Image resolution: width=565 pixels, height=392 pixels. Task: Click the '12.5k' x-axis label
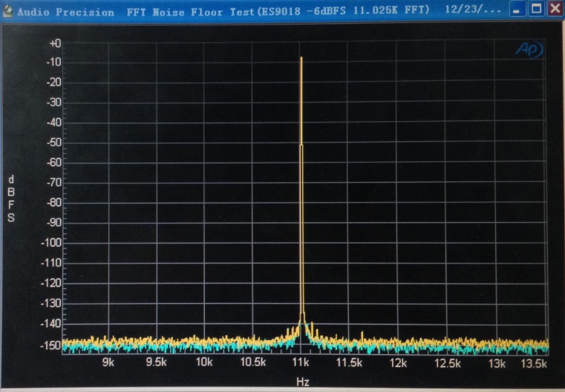click(448, 364)
